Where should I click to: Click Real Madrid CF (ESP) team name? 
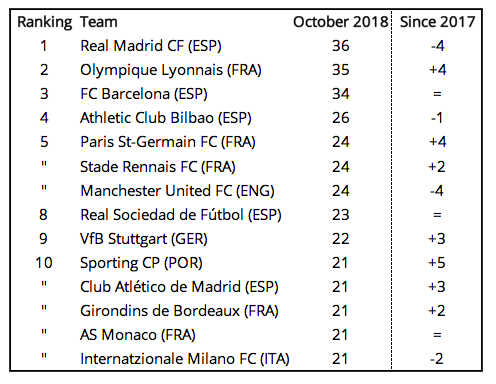click(151, 46)
